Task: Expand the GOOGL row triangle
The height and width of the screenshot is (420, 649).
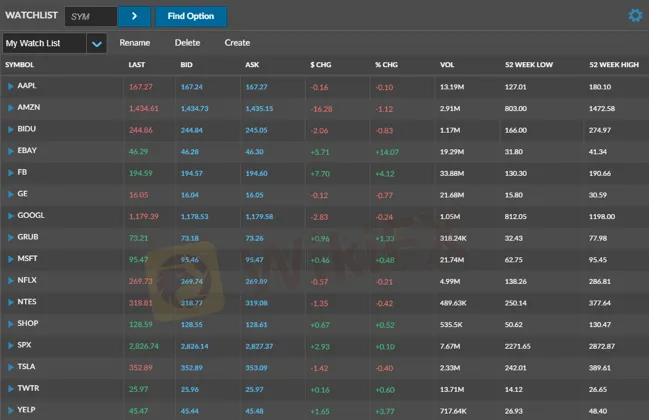Action: (x=11, y=216)
